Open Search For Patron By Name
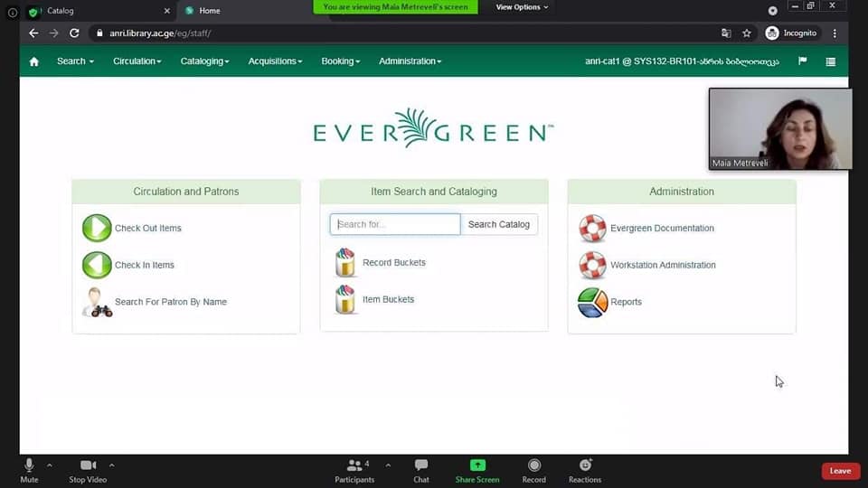Viewport: 868px width, 488px height. [x=171, y=302]
